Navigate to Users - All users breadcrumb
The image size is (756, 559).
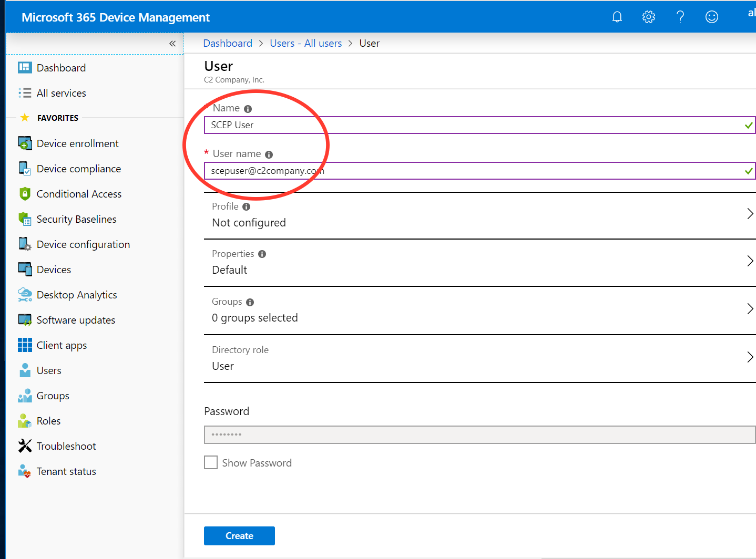click(305, 43)
